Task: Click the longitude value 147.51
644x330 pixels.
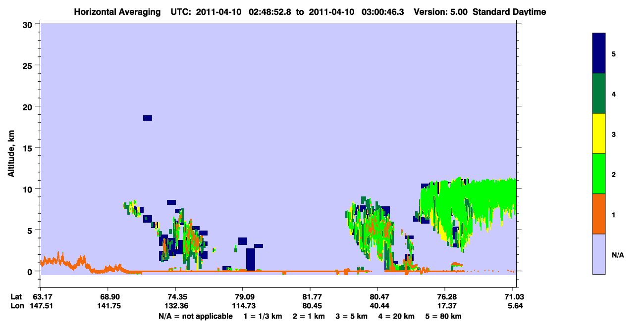Action: (x=41, y=305)
